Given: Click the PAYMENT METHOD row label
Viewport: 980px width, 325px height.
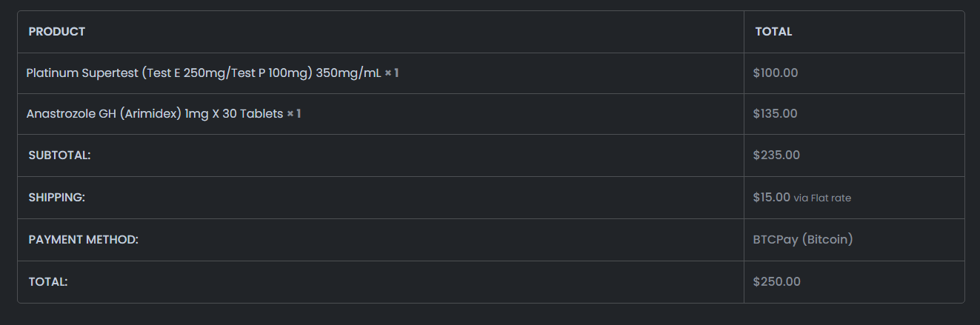Looking at the screenshot, I should tap(84, 240).
